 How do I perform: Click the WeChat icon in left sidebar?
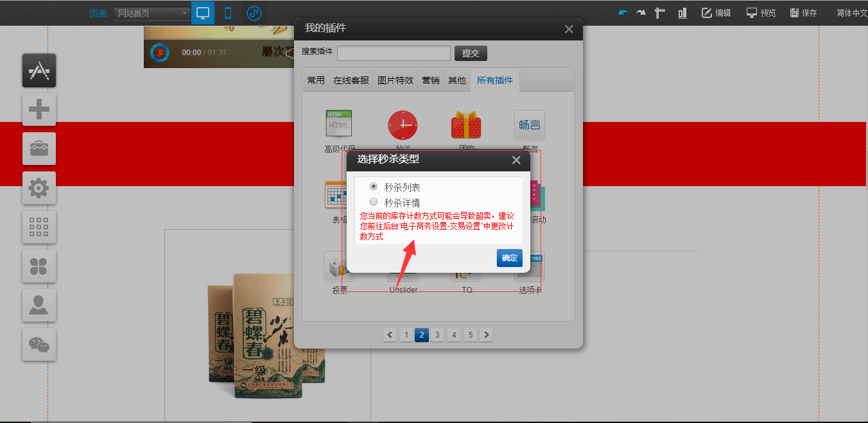(x=39, y=345)
